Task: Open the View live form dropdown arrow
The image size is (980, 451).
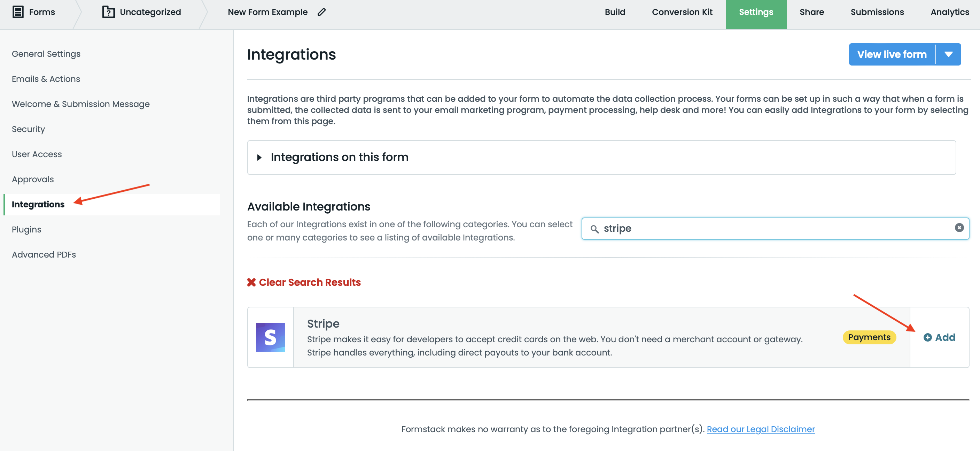Action: click(948, 54)
